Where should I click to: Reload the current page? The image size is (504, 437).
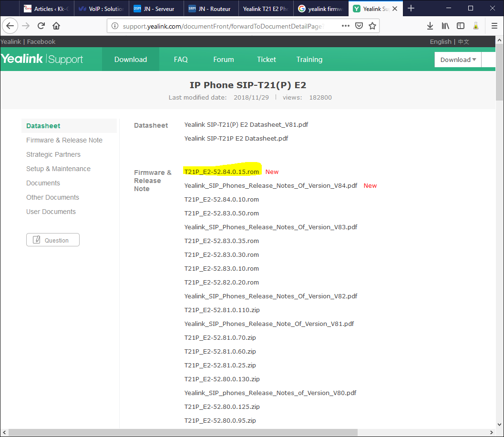(41, 26)
